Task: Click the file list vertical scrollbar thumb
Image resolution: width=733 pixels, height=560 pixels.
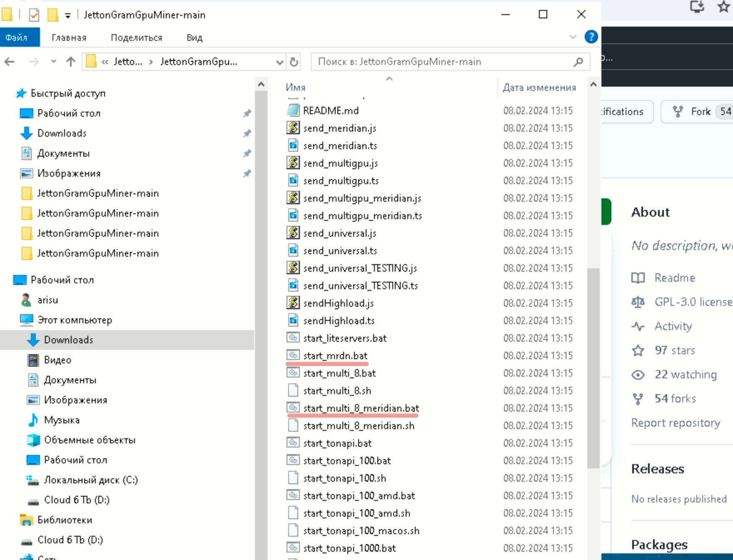Action: pyautogui.click(x=593, y=368)
